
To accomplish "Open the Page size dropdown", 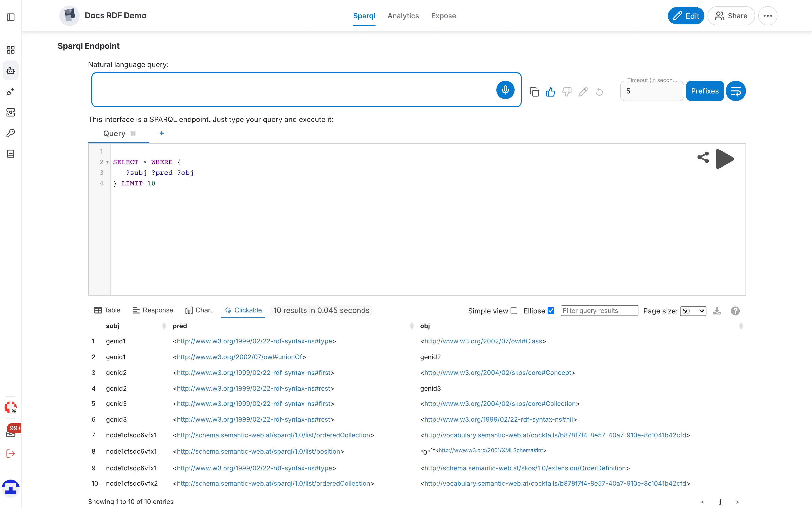I will (x=693, y=311).
